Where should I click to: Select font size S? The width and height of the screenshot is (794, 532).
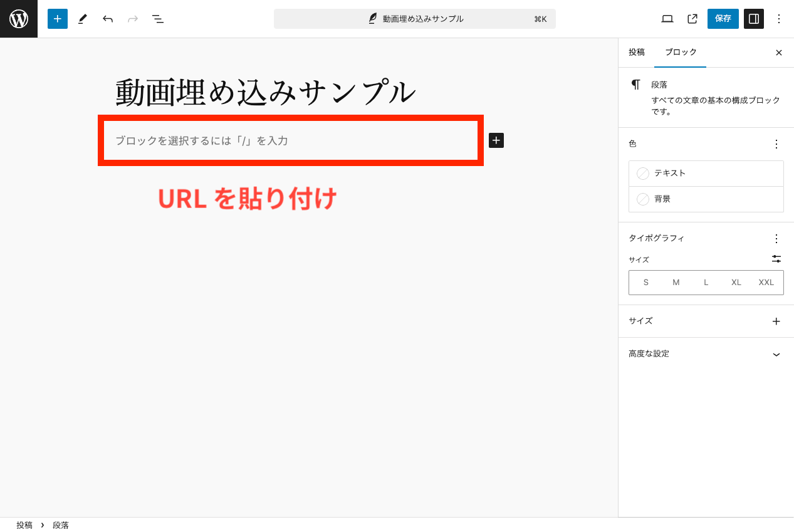[x=646, y=283]
